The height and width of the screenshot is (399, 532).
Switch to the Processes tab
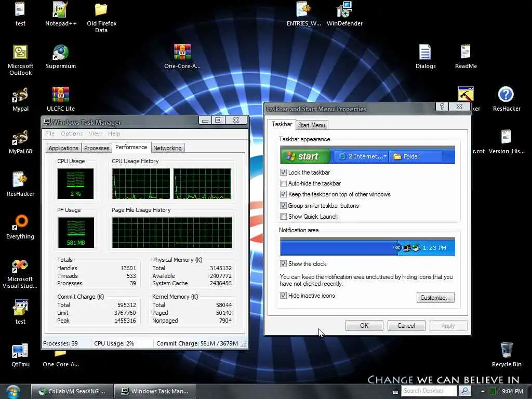(97, 148)
